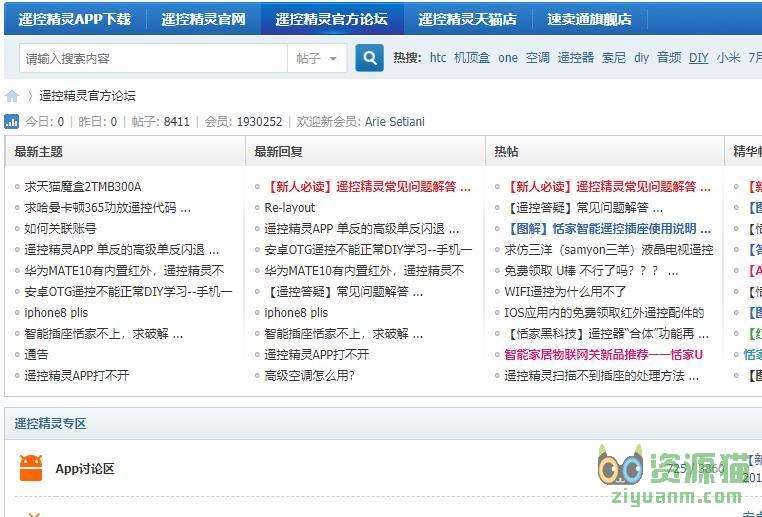Open iphone8 plis in 最新回复 column
762x517 pixels.
click(x=296, y=312)
